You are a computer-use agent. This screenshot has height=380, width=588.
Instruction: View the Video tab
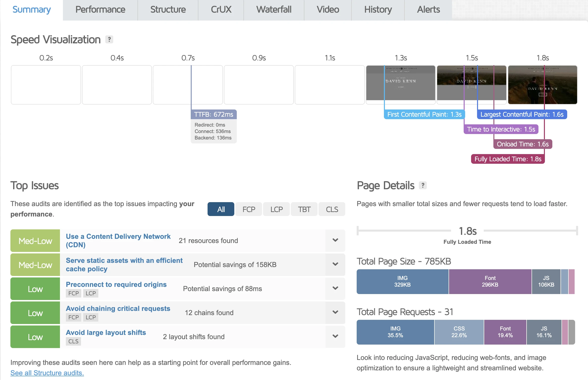327,10
